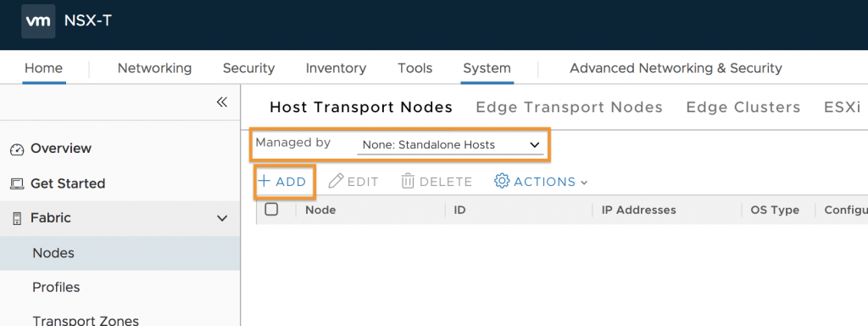Open Transport Zones in sidebar
The width and height of the screenshot is (868, 326).
click(86, 320)
